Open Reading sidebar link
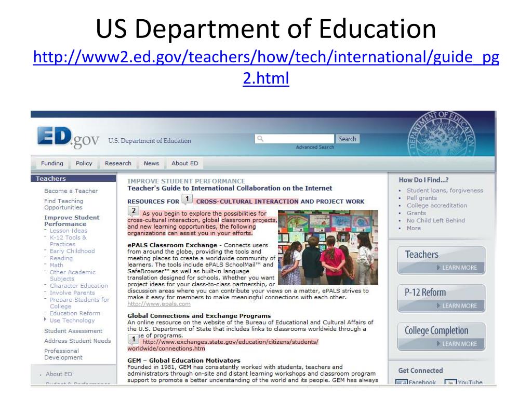Viewport: 532px width, 399px height. point(61,258)
